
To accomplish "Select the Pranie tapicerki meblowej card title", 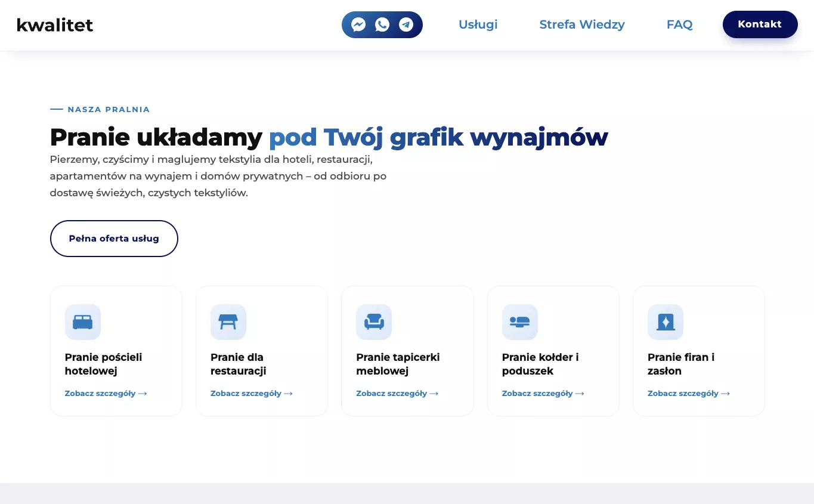I will tap(398, 364).
